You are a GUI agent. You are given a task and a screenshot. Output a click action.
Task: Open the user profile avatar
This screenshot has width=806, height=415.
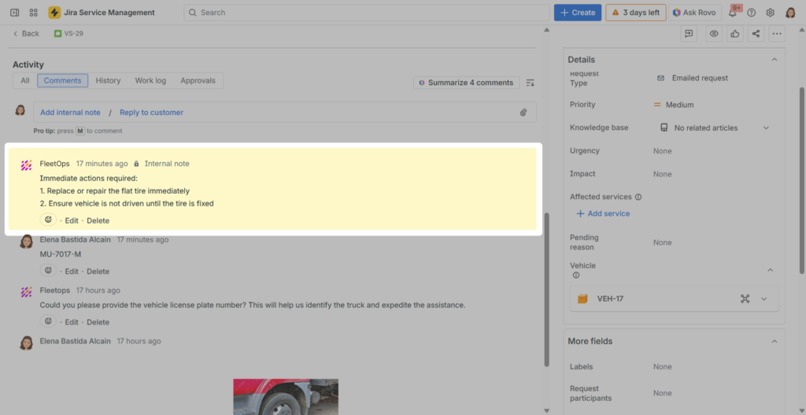(791, 13)
